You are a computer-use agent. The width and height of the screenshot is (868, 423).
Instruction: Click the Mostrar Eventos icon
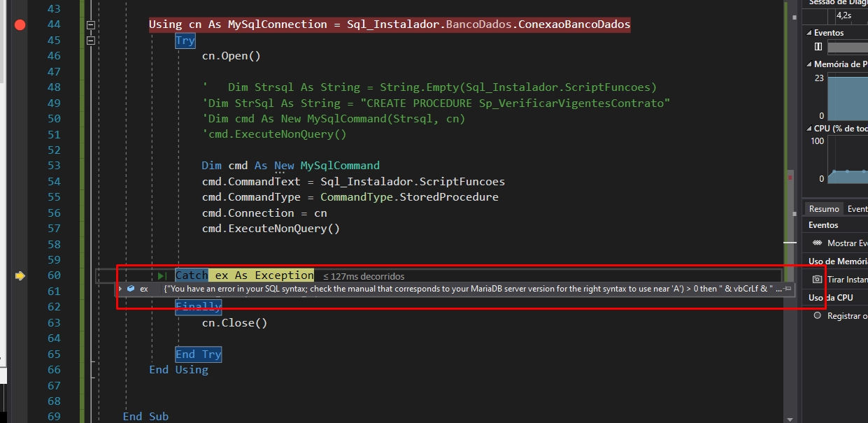pos(817,243)
